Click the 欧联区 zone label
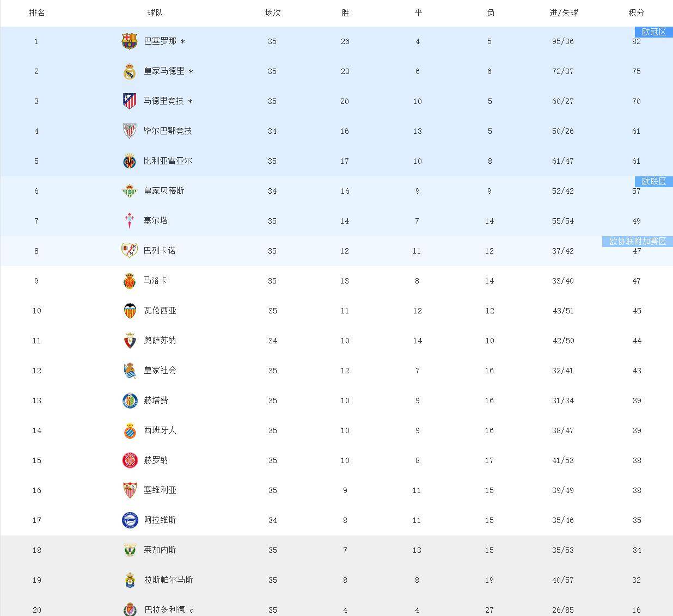673x616 pixels. pyautogui.click(x=653, y=182)
